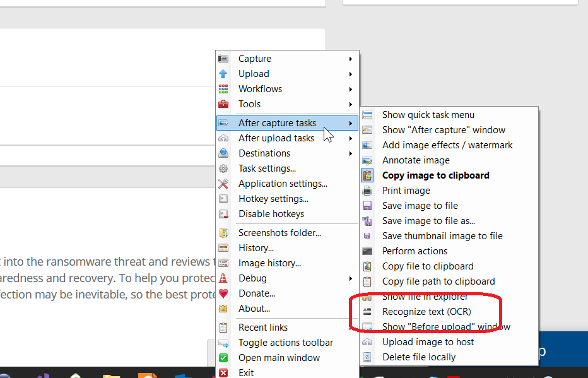Expand the Upload submenu arrow
588x378 pixels.
tap(351, 74)
